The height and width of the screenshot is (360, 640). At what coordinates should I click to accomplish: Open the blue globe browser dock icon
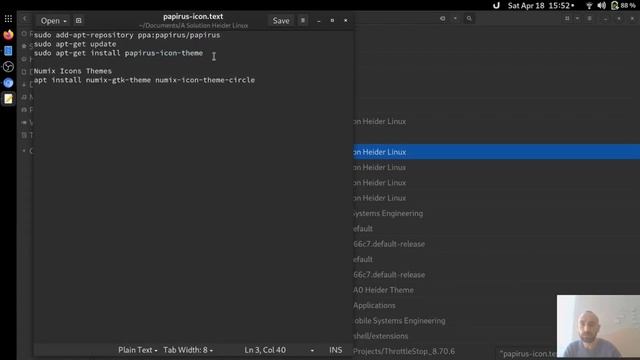point(8,83)
